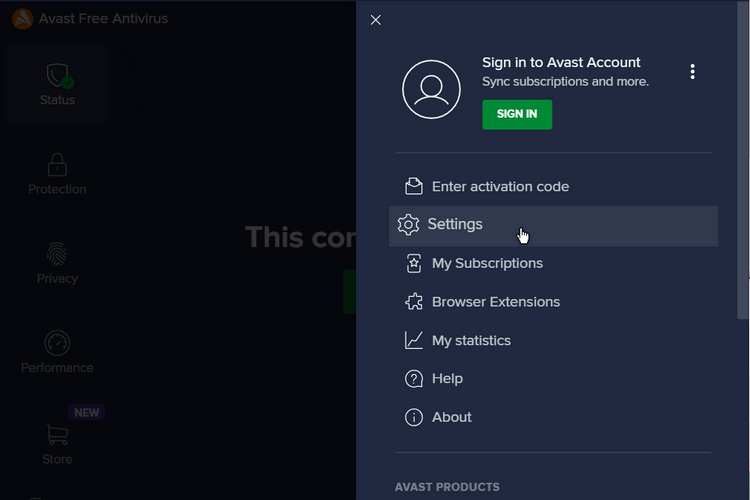750x500 pixels.
Task: Close the Avast menu panel with X
Action: [x=375, y=20]
